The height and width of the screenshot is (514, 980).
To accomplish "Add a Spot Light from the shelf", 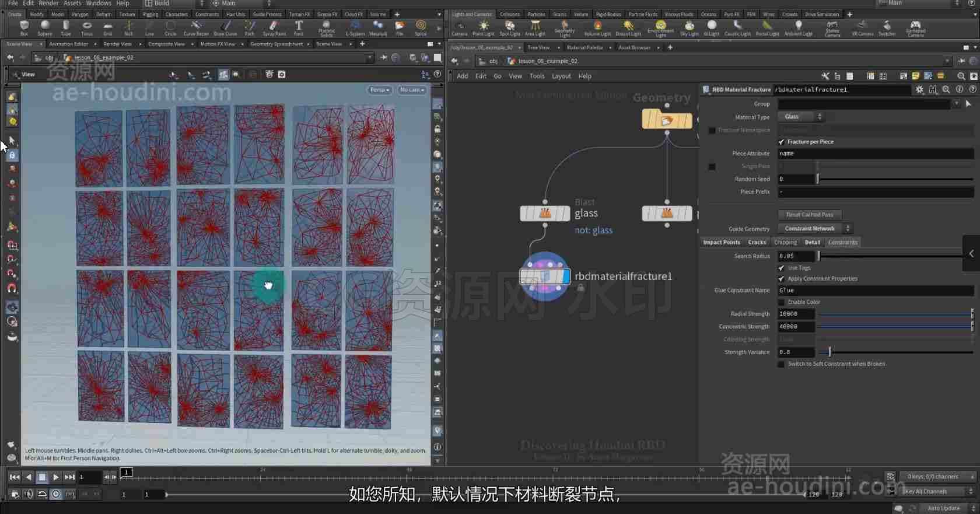I will tap(510, 28).
